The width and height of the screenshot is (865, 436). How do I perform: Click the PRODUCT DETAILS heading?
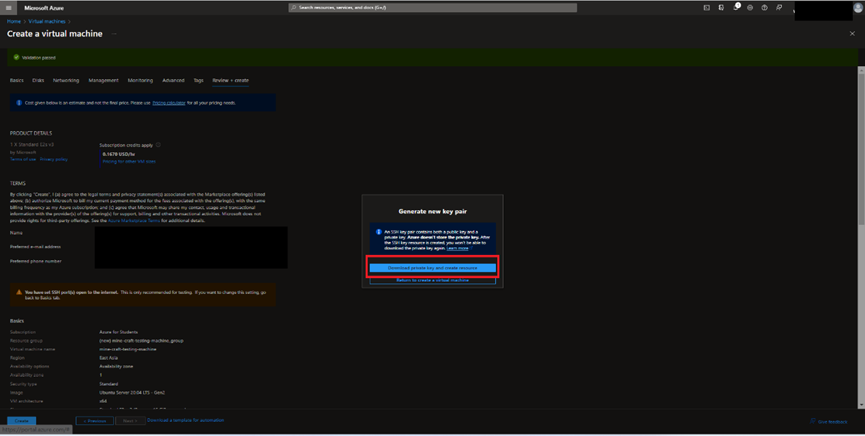click(31, 133)
